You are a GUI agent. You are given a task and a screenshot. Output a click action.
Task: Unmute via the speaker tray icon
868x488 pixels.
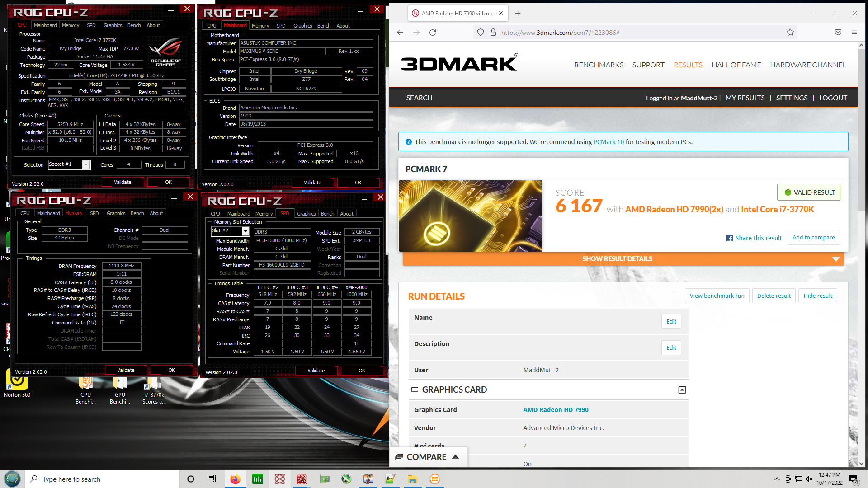809,479
